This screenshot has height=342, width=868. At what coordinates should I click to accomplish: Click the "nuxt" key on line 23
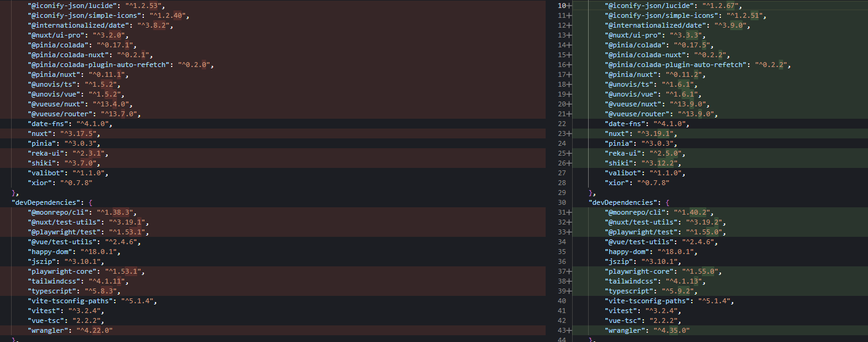point(617,133)
